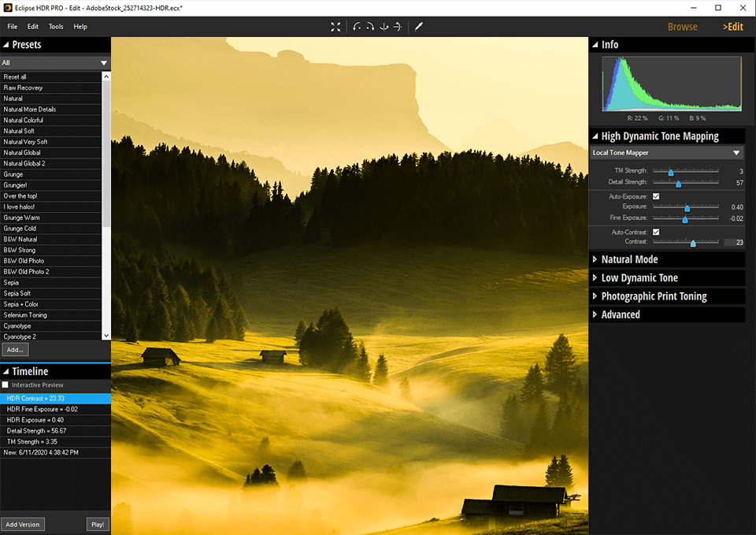Open the Local Tone Mapper dropdown
The height and width of the screenshot is (535, 756).
pos(736,153)
